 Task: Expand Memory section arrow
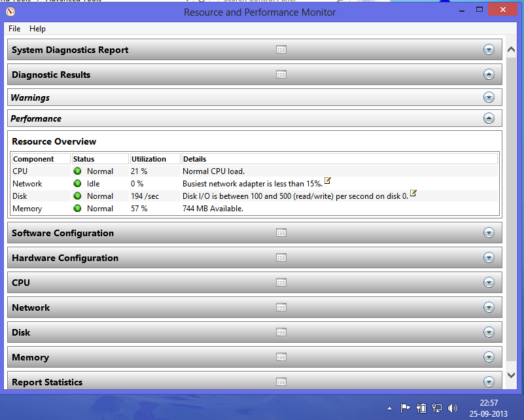(x=489, y=357)
